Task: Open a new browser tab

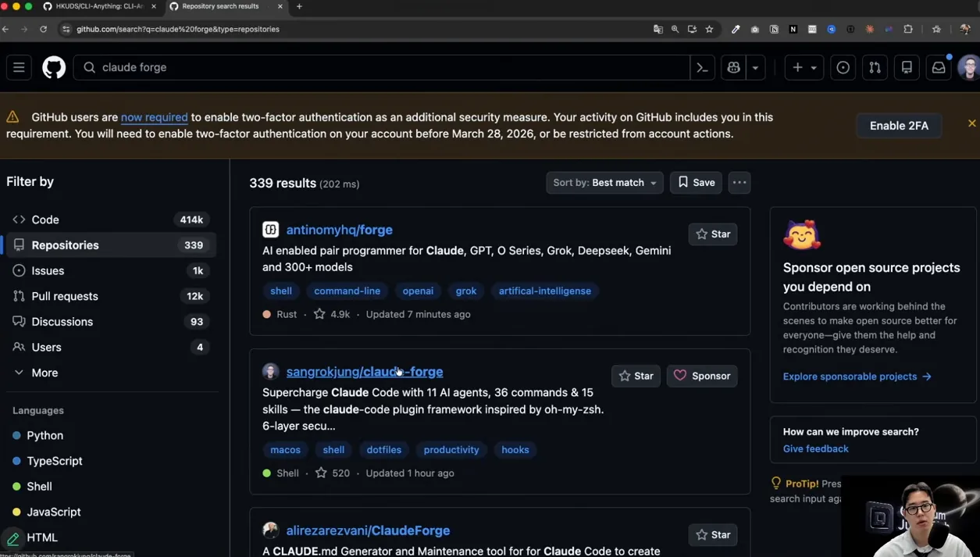Action: pos(299,6)
